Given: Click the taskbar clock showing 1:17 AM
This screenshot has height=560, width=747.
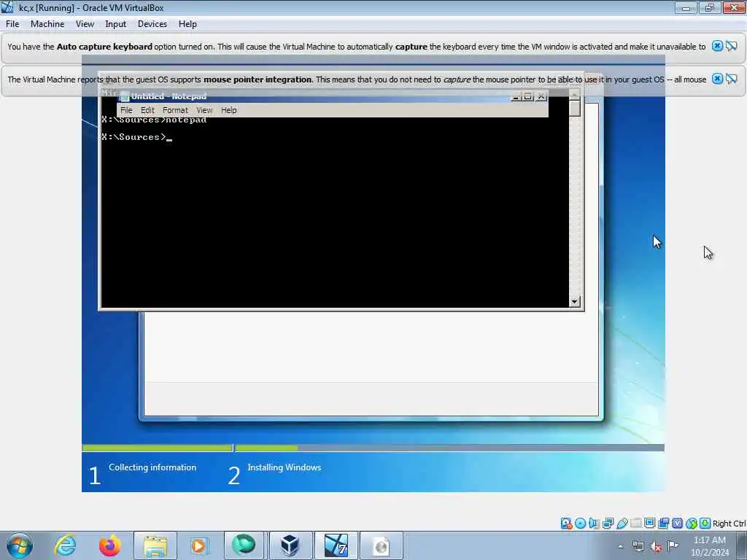Looking at the screenshot, I should point(709,545).
